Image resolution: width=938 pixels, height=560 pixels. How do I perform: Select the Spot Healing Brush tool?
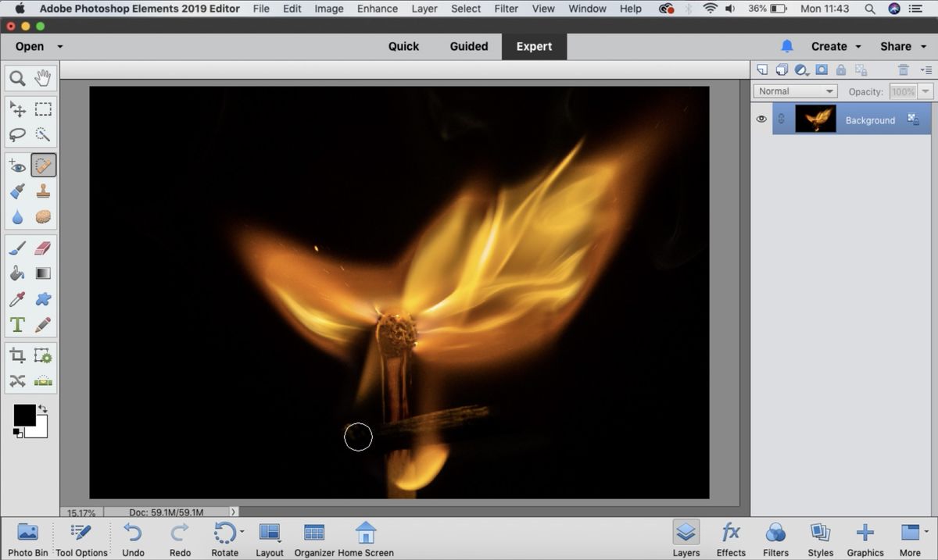tap(43, 165)
